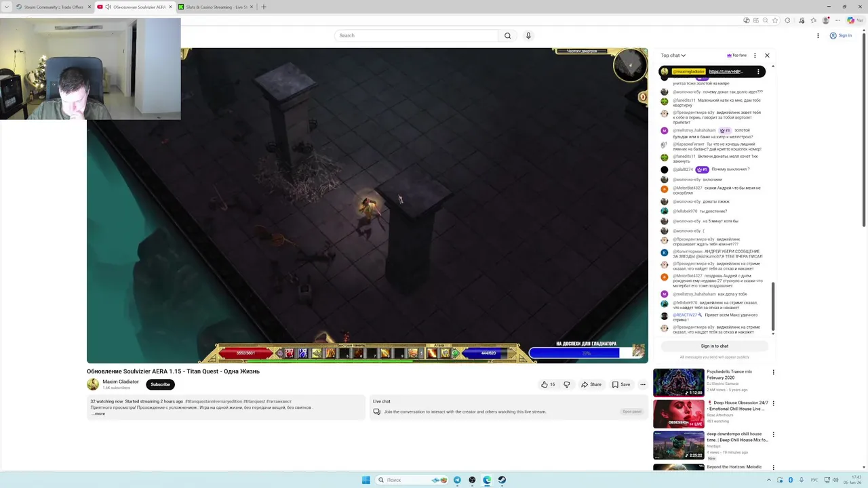Click the Open panel button
868x488 pixels.
(631, 411)
